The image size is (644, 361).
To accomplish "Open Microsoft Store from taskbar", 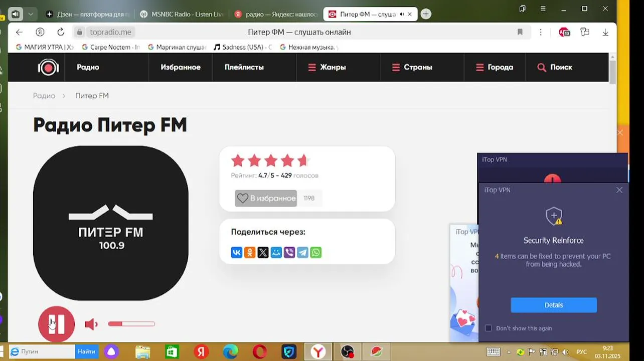I will point(172,352).
